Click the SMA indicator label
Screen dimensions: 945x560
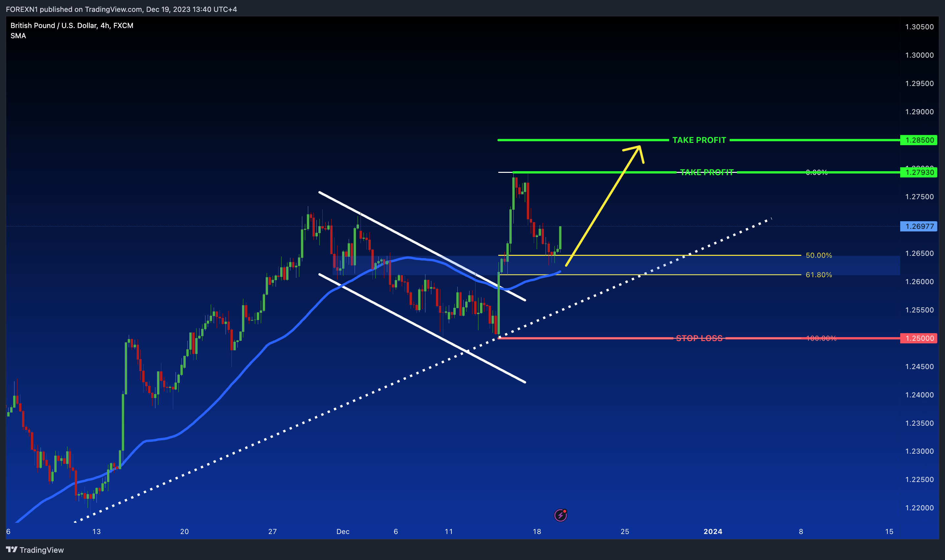(x=18, y=36)
